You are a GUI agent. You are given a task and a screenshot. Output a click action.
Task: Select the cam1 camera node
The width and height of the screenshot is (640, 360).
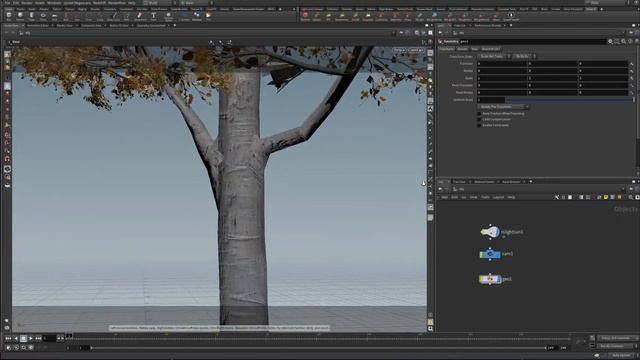pyautogui.click(x=490, y=254)
